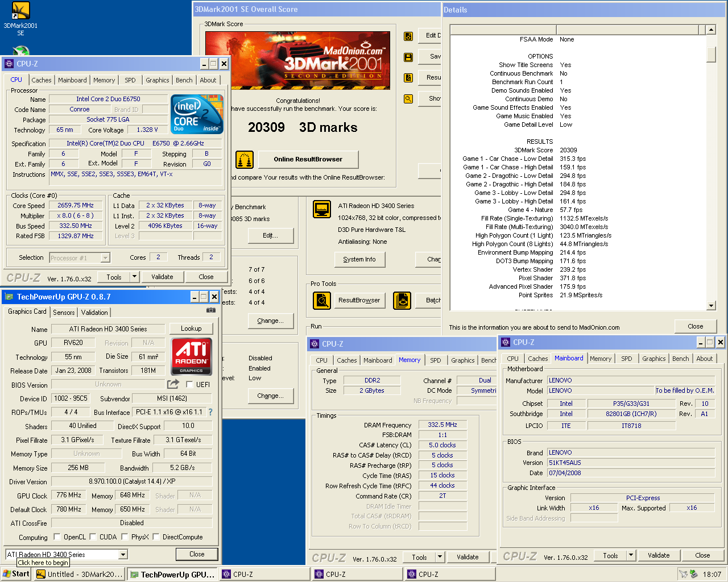728x582 pixels.
Task: Click the Edit Description icon in 3DMark score window
Action: 408,36
